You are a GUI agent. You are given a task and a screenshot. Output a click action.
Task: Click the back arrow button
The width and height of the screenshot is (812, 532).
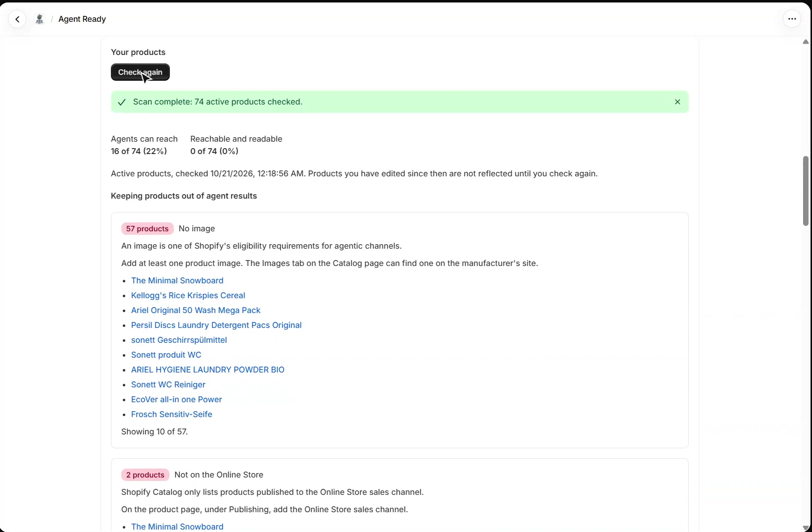(17, 19)
